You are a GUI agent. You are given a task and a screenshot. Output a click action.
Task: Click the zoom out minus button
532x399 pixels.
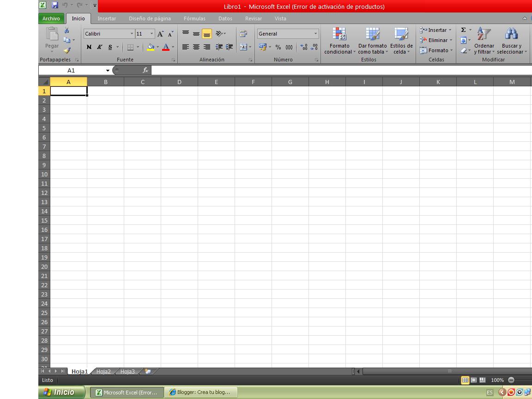(511, 380)
